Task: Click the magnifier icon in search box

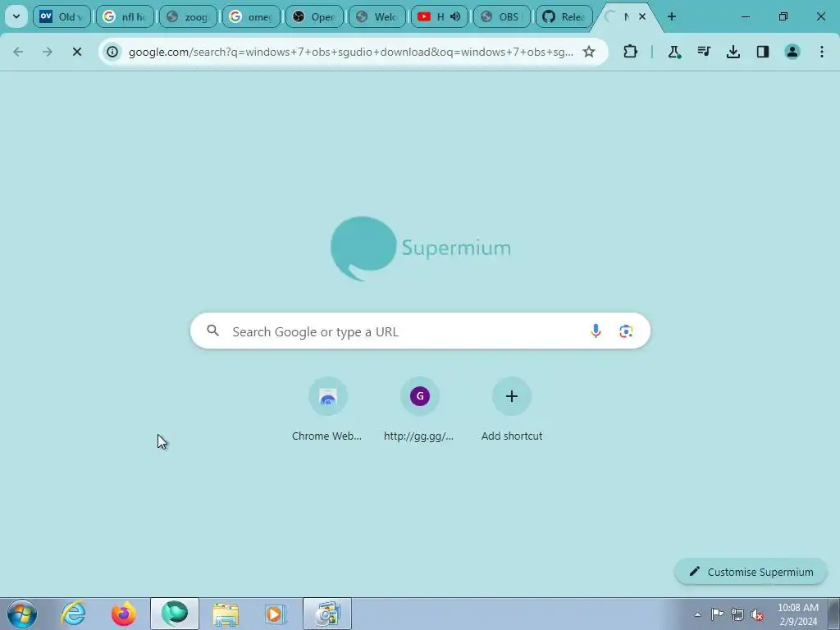Action: point(213,331)
